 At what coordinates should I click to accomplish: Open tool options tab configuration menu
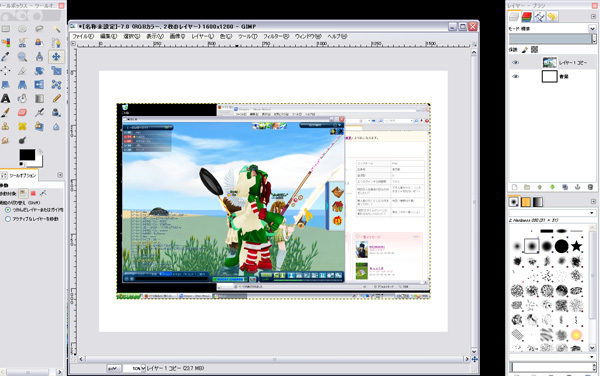coord(60,175)
